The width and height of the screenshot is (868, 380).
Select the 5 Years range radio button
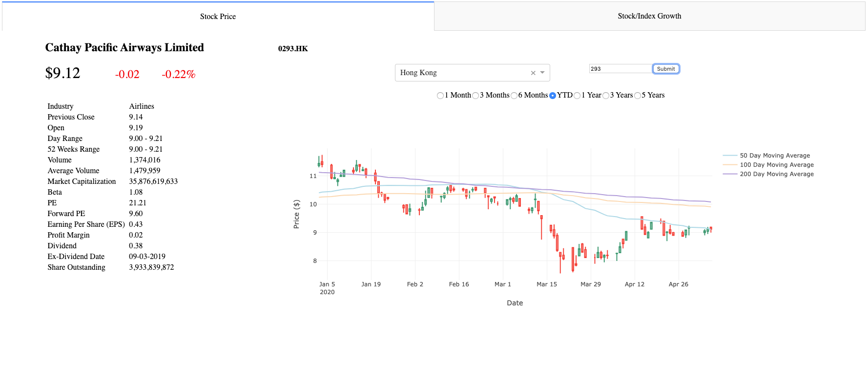click(x=638, y=96)
